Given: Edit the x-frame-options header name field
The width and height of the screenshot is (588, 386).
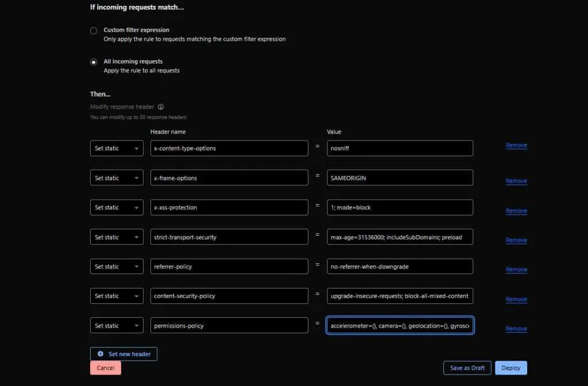Looking at the screenshot, I should tap(229, 178).
